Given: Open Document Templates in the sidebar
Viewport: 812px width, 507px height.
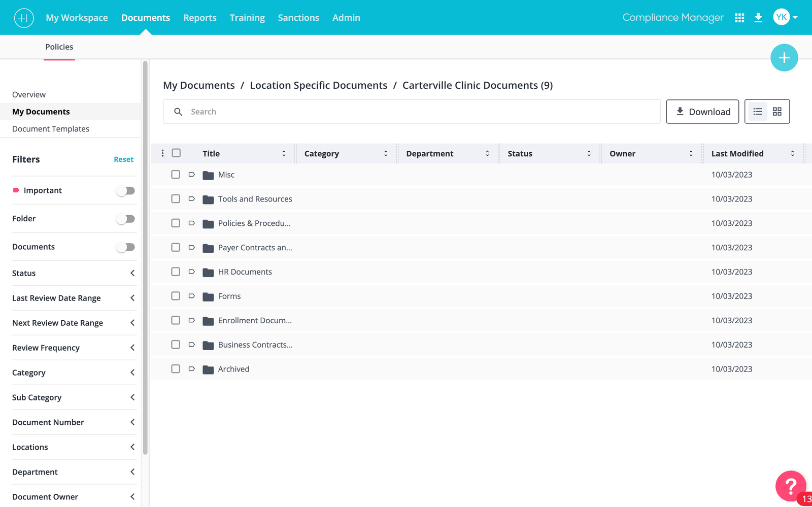Looking at the screenshot, I should tap(51, 129).
